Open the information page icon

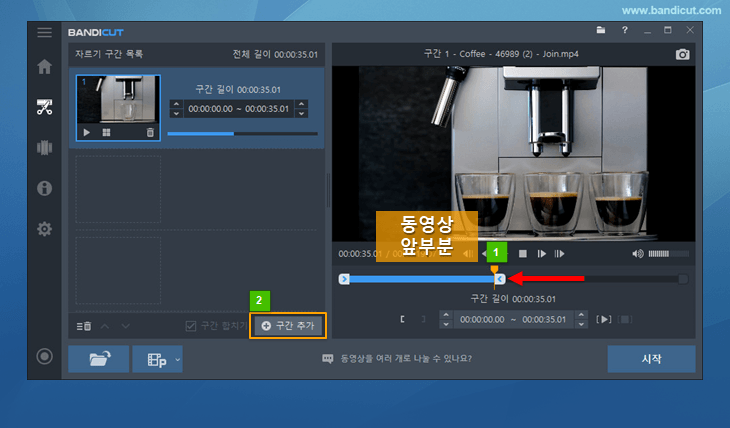click(x=45, y=188)
